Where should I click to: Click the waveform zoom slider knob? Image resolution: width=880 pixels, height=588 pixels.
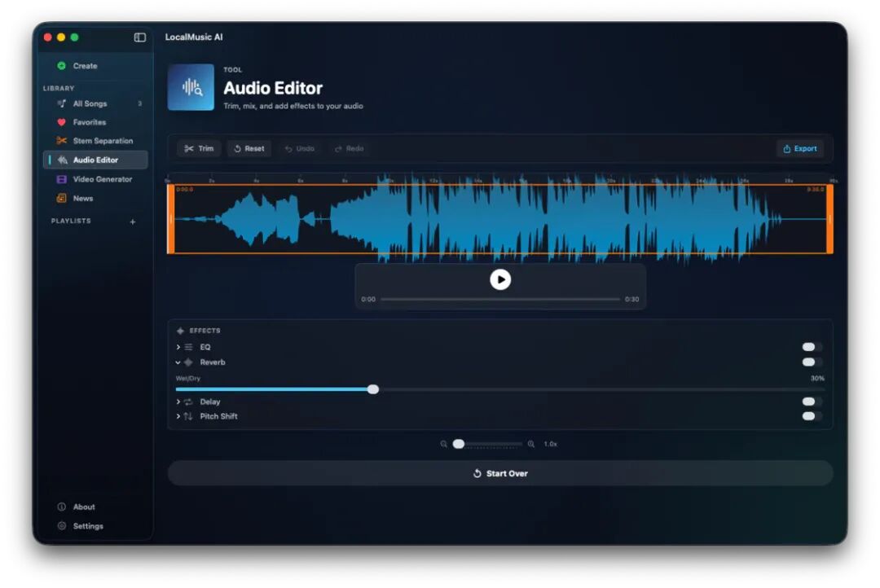coord(459,444)
